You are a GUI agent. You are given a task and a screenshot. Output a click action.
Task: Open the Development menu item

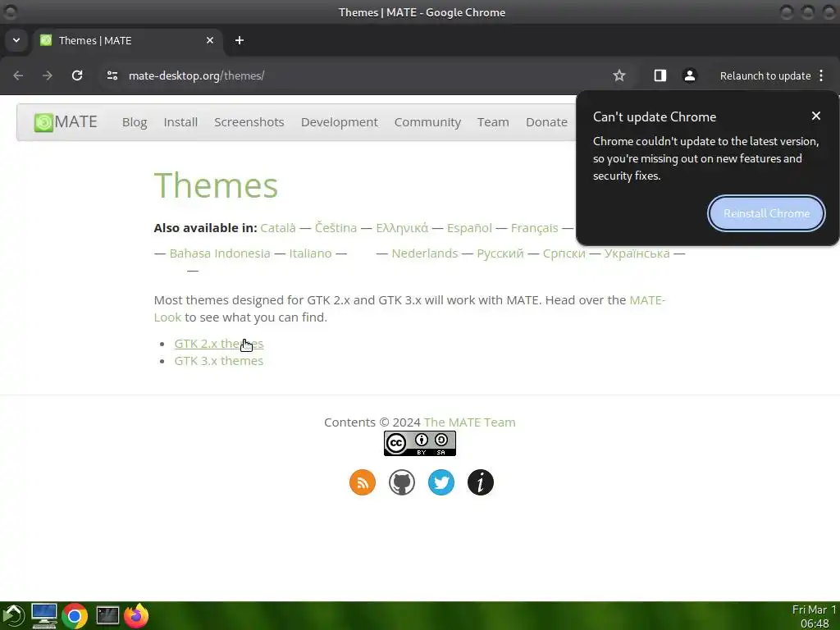click(x=339, y=122)
